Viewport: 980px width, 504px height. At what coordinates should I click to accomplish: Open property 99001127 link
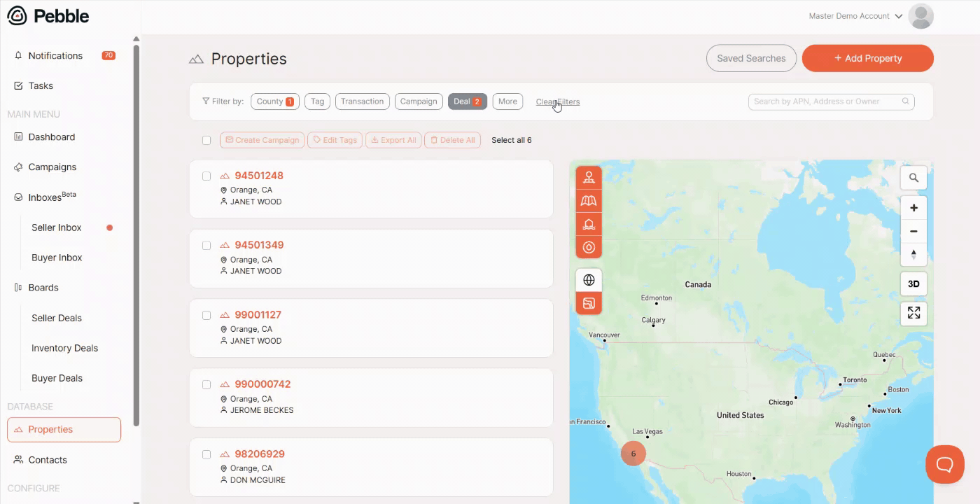[258, 315]
